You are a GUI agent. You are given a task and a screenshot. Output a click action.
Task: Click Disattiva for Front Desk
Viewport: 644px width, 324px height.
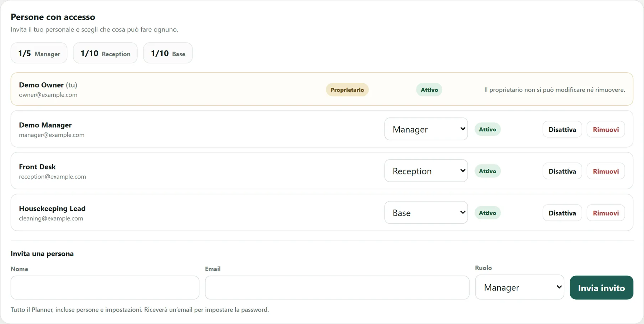pos(562,171)
